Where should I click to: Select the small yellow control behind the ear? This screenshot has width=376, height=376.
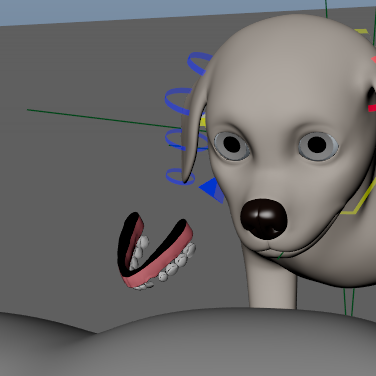coord(203,121)
